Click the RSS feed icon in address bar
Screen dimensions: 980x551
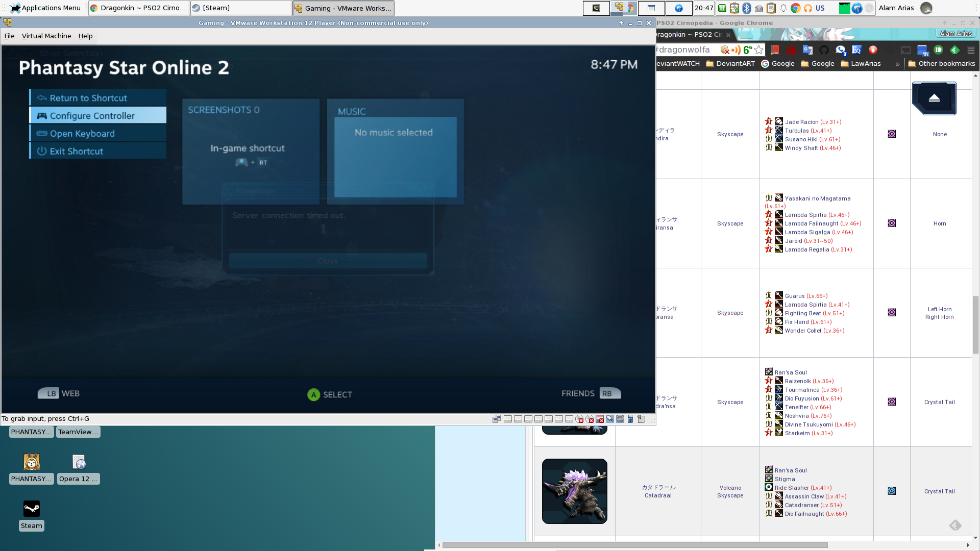pyautogui.click(x=736, y=49)
